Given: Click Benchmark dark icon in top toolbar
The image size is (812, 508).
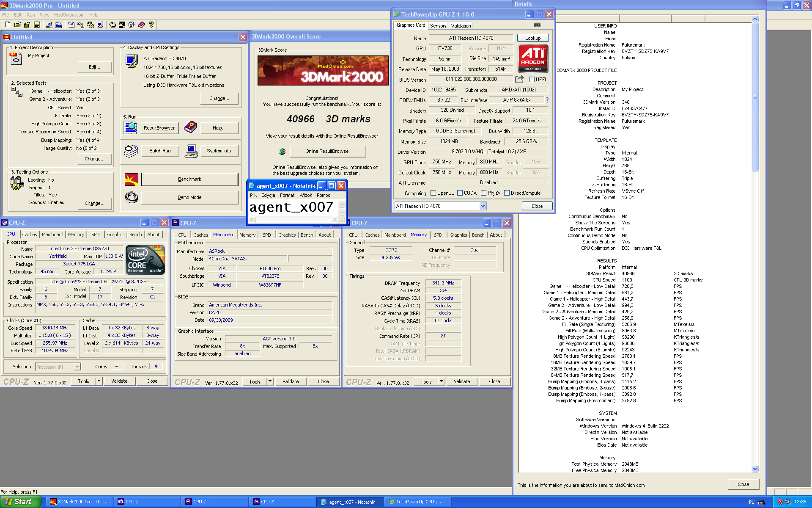Looking at the screenshot, I should pyautogui.click(x=122, y=25).
